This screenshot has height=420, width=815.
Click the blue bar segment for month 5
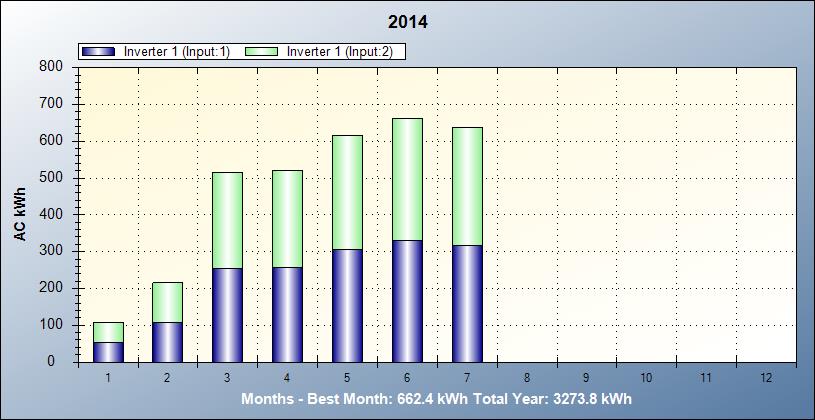click(x=347, y=305)
